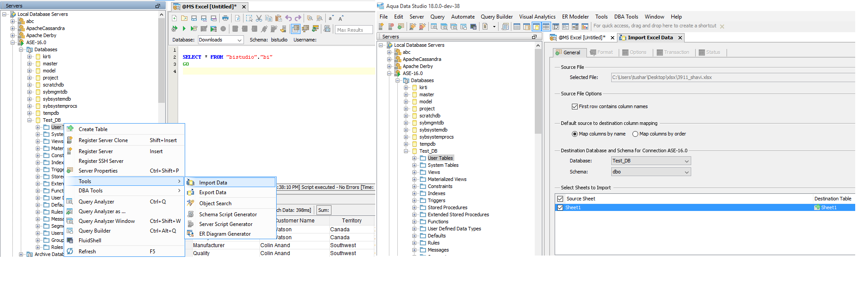868x301 pixels.
Task: Open the Visual Analytics menu
Action: click(x=537, y=17)
